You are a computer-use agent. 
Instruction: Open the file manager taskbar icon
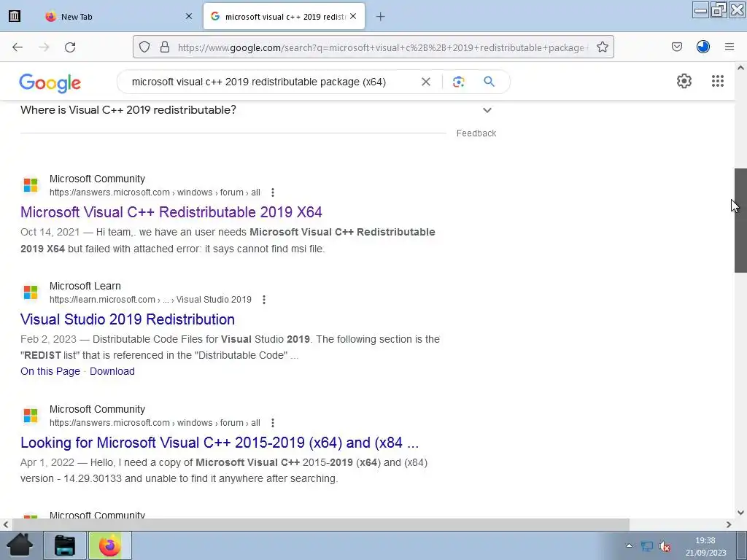point(65,545)
